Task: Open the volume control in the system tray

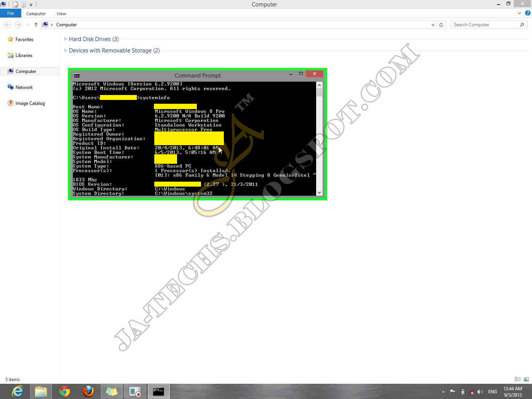Action: pyautogui.click(x=480, y=391)
